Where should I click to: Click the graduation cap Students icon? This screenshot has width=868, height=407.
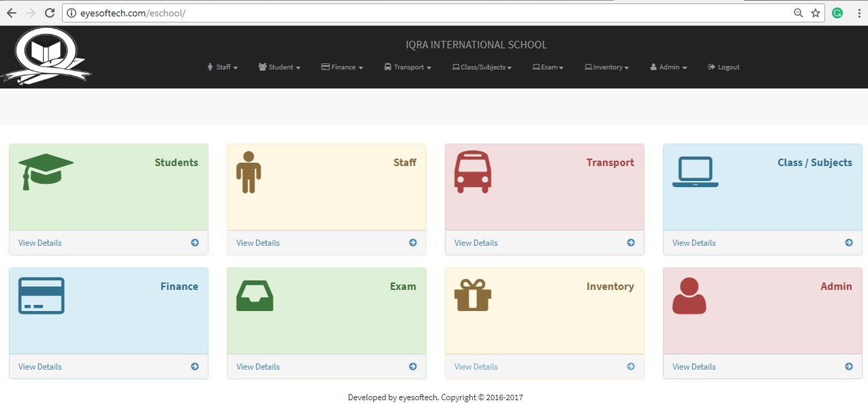coord(46,172)
